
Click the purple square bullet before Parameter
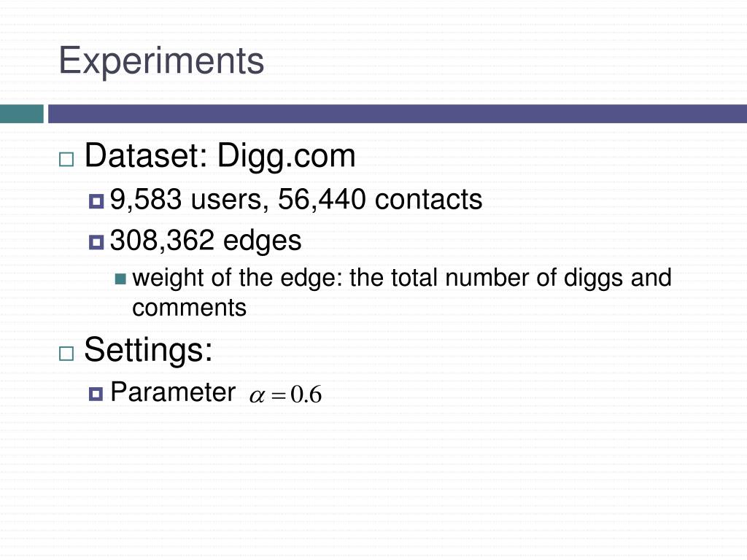click(x=96, y=394)
